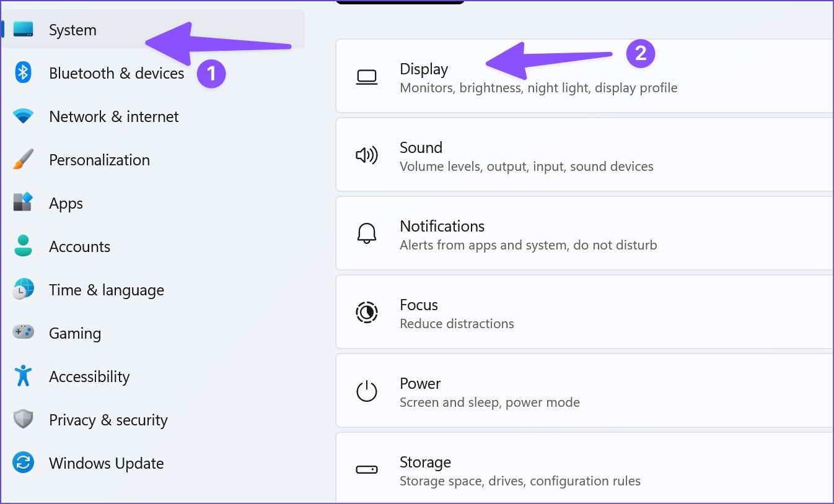This screenshot has height=504, width=834.
Task: Click the Bluetooth icon in the sidebar
Action: pos(24,73)
